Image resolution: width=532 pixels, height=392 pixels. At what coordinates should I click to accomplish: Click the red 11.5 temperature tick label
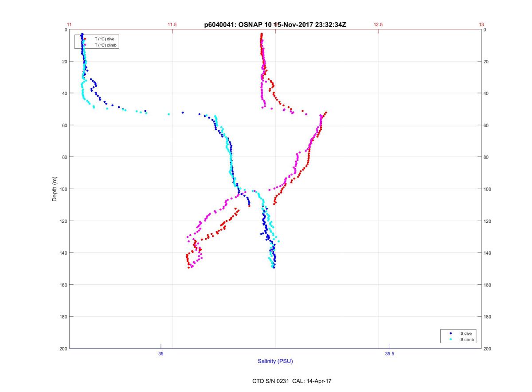pos(172,25)
